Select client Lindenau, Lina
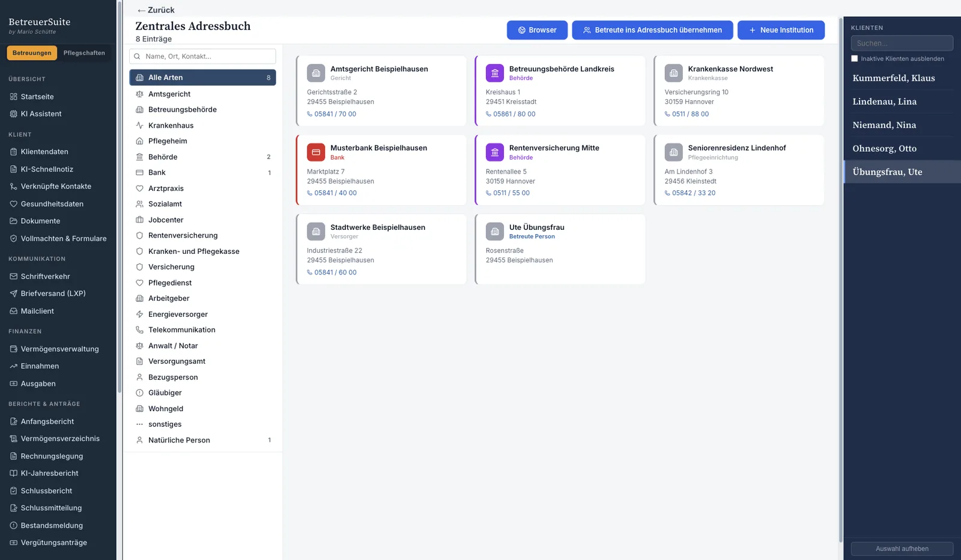The image size is (961, 560). pos(902,101)
